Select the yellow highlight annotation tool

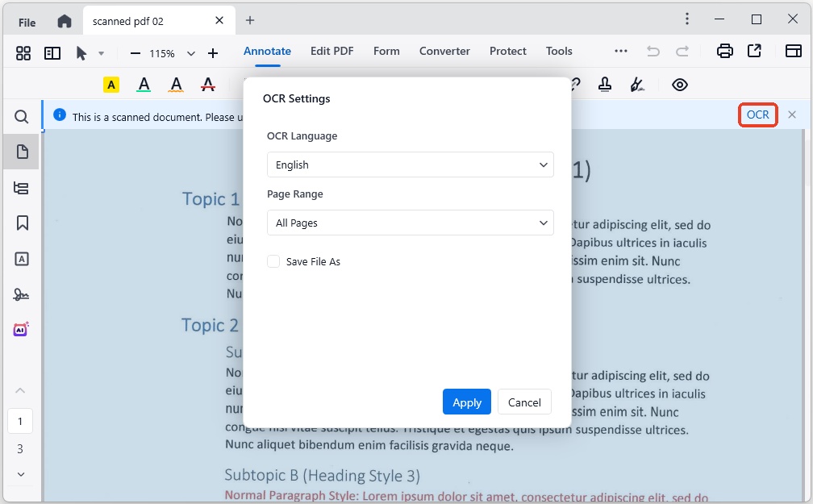(110, 84)
